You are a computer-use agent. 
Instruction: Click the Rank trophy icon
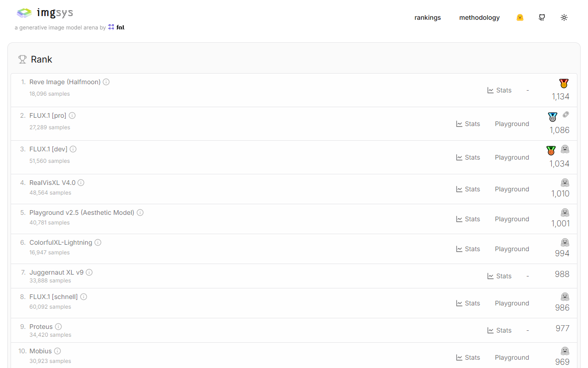tap(22, 59)
